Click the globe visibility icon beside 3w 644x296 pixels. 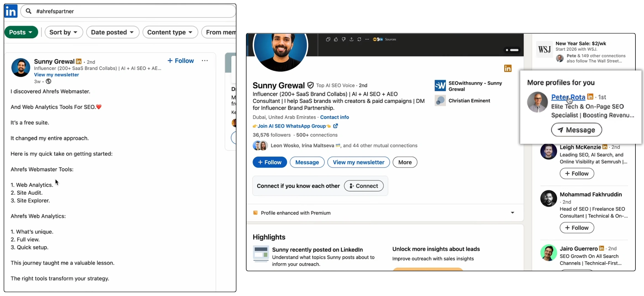coord(49,81)
